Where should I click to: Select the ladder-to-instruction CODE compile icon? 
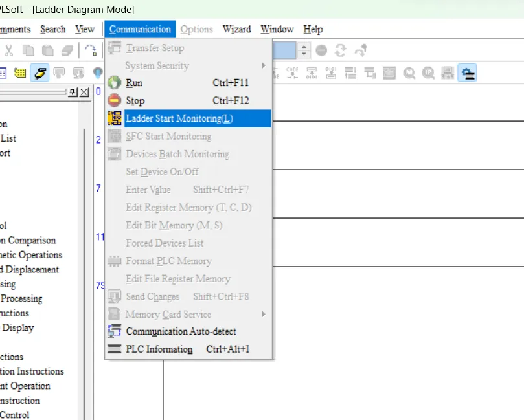coord(291,73)
